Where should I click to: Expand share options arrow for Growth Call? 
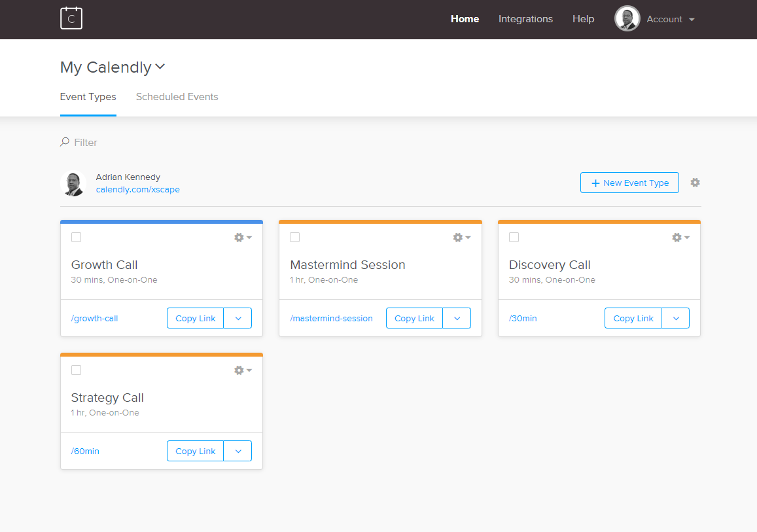pos(238,318)
